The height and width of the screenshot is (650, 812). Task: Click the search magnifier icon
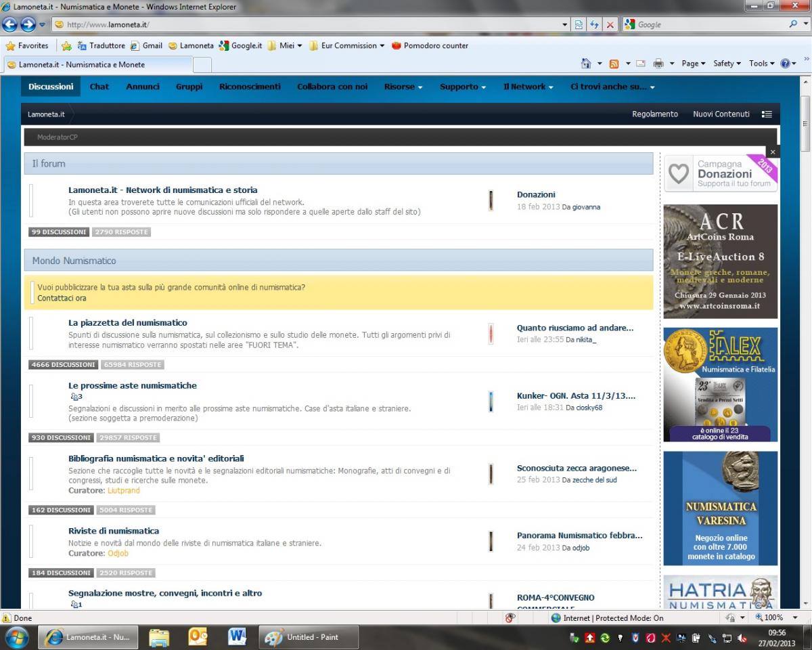pyautogui.click(x=794, y=24)
